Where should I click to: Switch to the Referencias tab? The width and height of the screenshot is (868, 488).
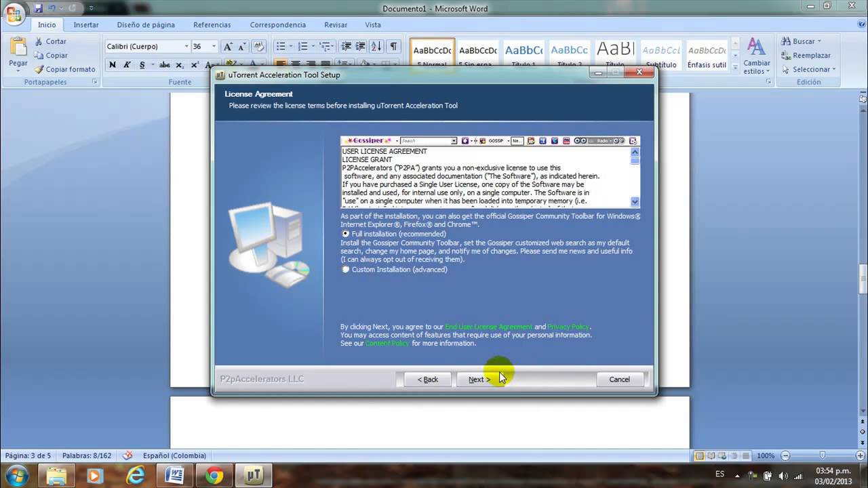click(x=212, y=24)
